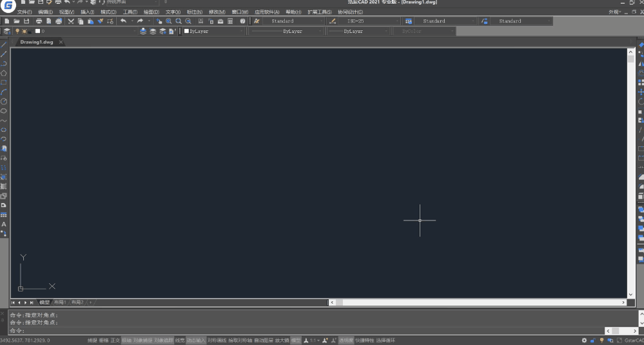Toggle 栅格 grid display in status bar
Screen dimensions: 644x345
104,340
